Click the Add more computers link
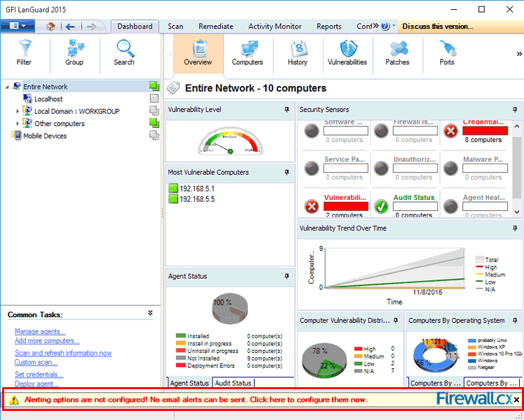 tap(47, 341)
